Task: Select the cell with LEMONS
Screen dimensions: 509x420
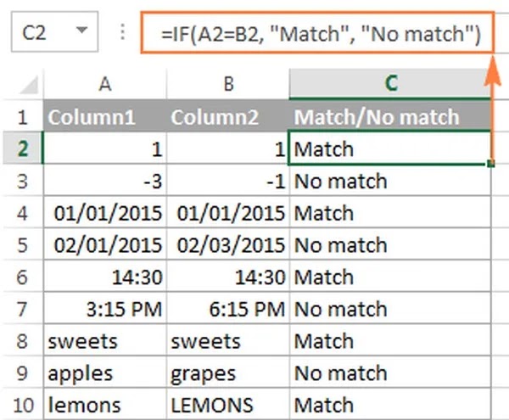Action: click(x=227, y=405)
